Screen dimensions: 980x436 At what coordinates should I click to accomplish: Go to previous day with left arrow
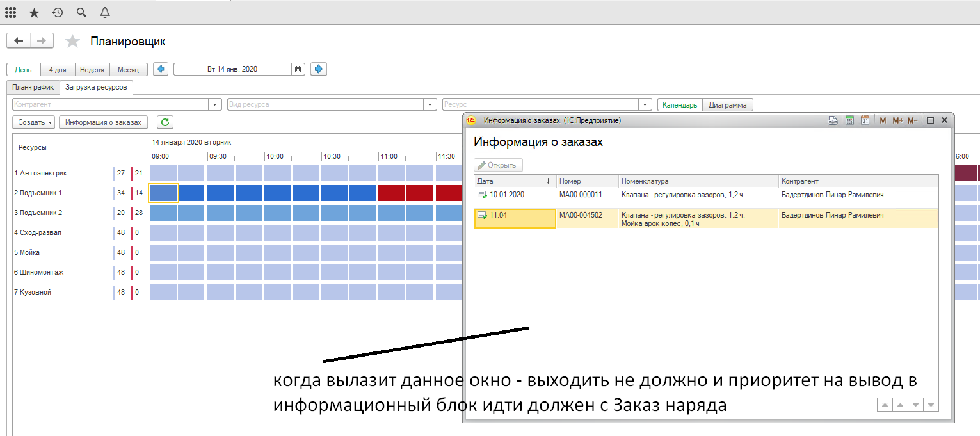(x=161, y=69)
